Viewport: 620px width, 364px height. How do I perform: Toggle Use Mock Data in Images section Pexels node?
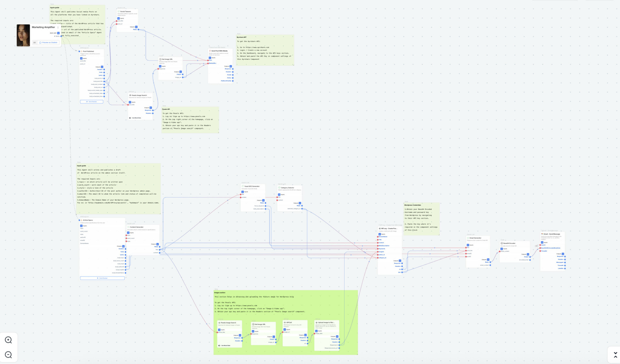[x=220, y=346]
